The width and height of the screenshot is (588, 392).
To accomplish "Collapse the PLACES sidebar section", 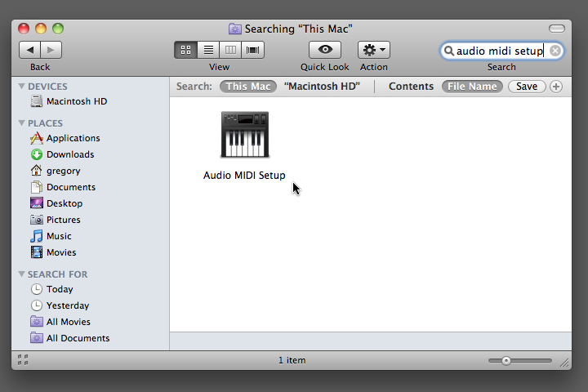I will pos(22,123).
